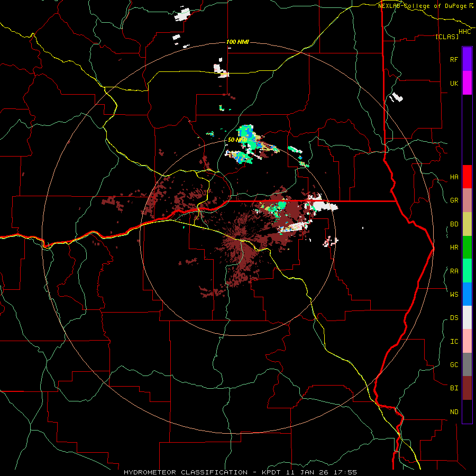Click the BD legend label
The width and height of the screenshot is (476, 476).
click(454, 224)
